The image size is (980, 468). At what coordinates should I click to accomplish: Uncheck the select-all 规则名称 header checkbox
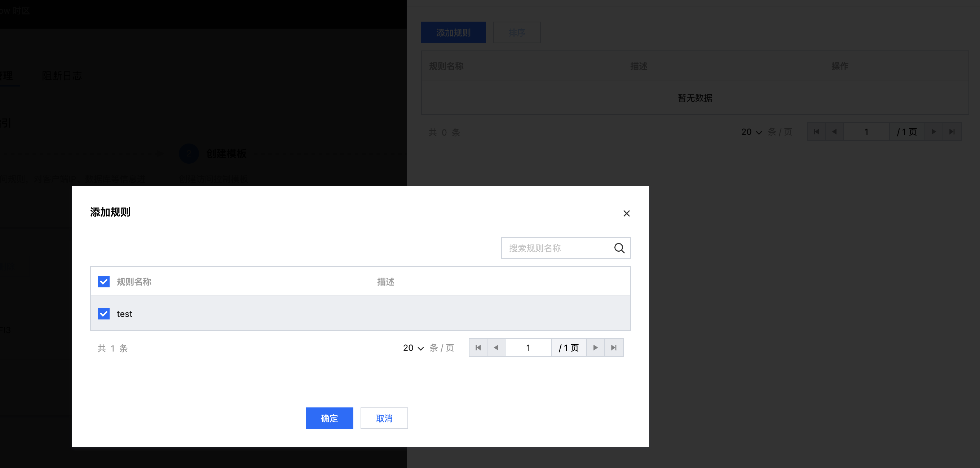104,282
